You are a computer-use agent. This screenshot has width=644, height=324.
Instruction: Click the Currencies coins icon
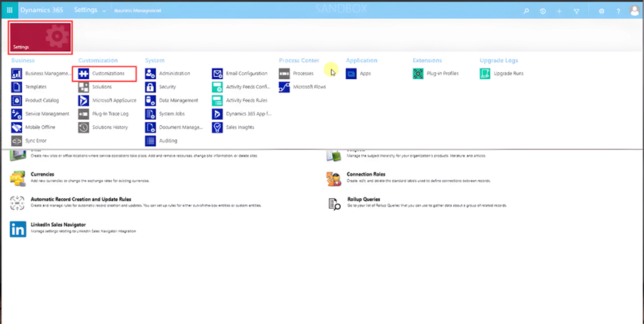point(17,179)
